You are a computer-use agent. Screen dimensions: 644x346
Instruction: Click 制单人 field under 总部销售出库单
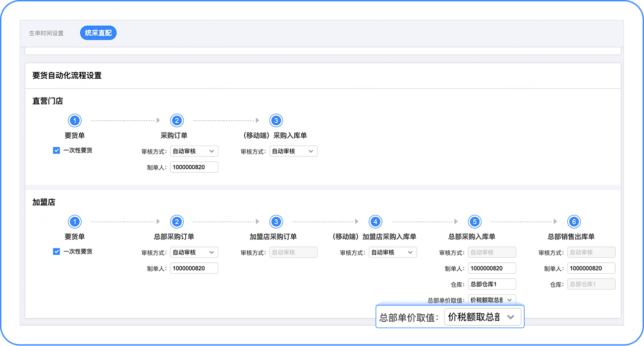tap(591, 268)
